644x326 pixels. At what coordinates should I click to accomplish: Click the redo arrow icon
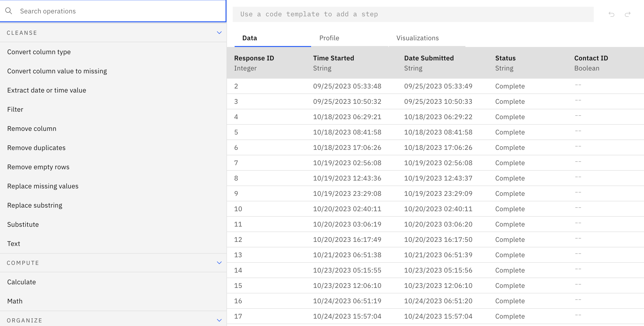pos(627,14)
